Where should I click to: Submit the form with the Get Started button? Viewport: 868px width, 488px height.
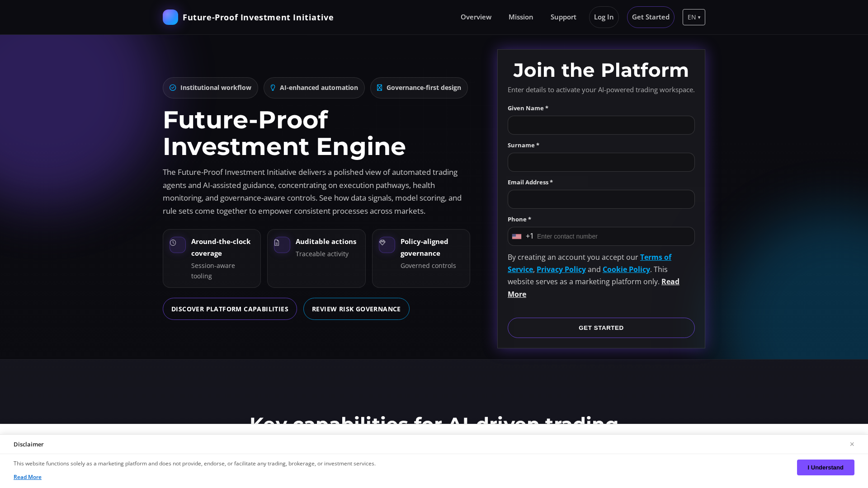coord(601,328)
